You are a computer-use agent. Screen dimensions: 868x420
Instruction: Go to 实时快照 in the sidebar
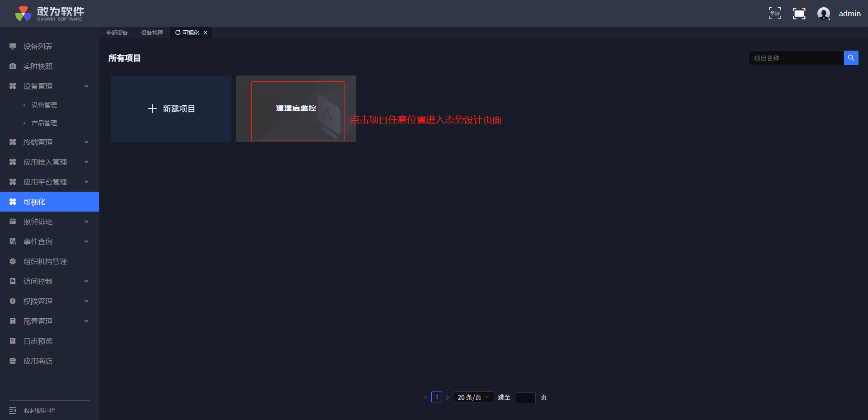click(x=38, y=66)
